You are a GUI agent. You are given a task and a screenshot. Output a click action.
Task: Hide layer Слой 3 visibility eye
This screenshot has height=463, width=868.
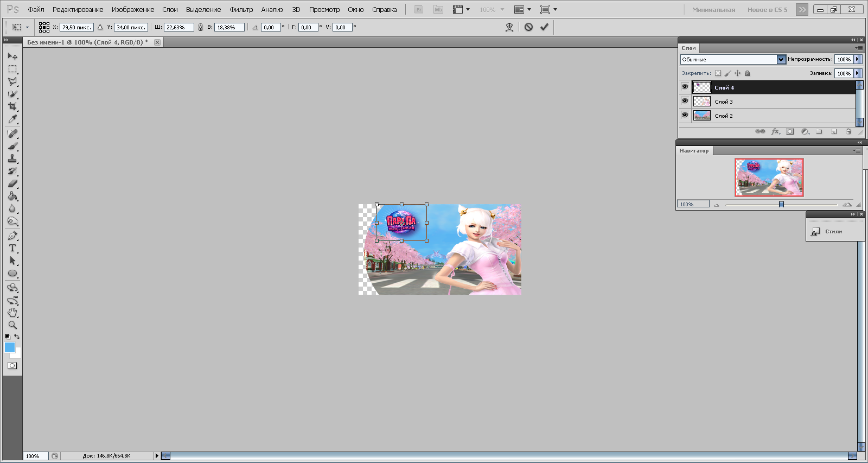(685, 101)
